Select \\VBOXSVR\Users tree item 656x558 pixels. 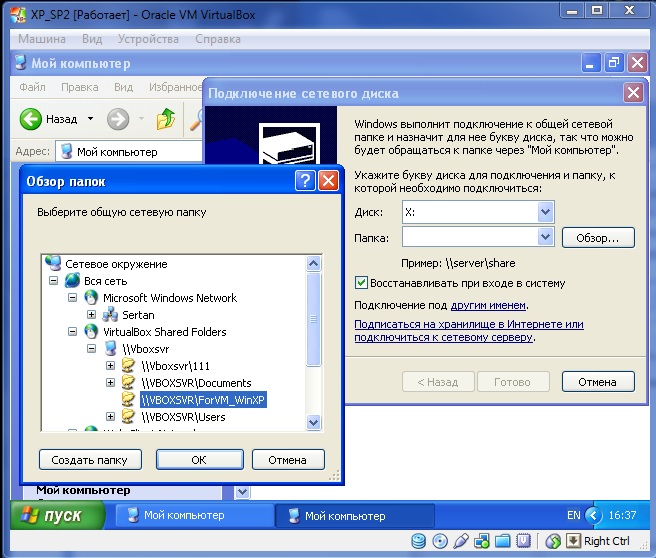(183, 417)
